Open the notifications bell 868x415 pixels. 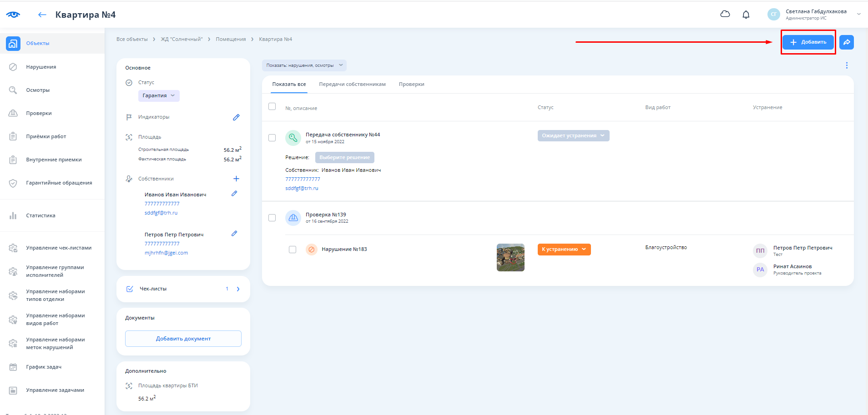click(x=746, y=15)
